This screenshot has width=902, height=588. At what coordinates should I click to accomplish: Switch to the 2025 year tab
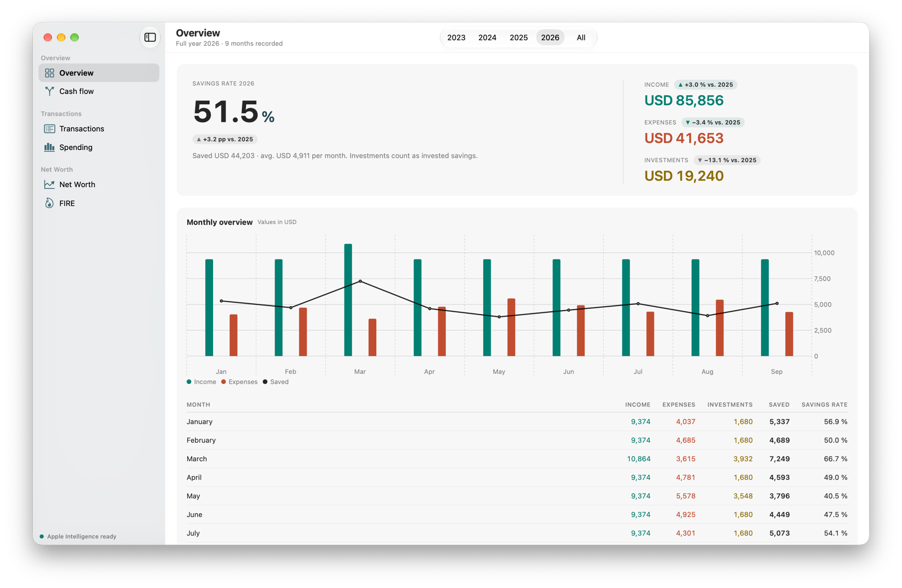pyautogui.click(x=519, y=38)
